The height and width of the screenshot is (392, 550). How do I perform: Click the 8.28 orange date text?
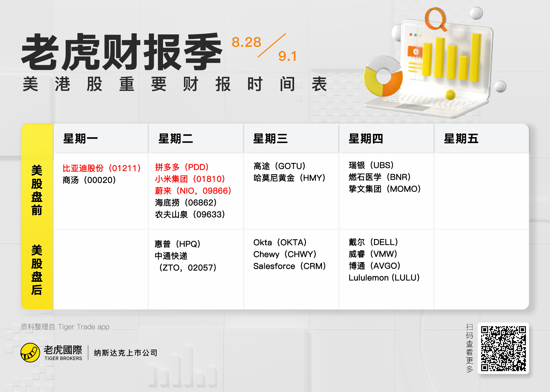[246, 42]
